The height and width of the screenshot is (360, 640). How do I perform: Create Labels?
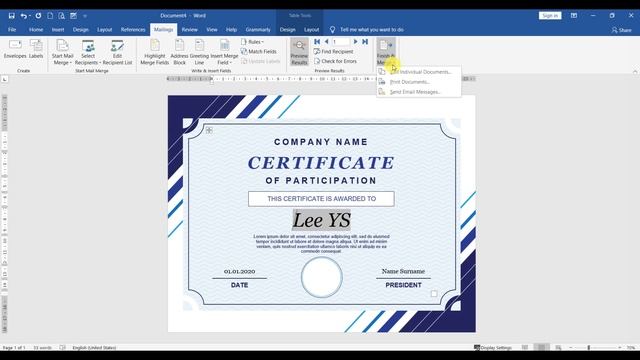click(x=36, y=49)
